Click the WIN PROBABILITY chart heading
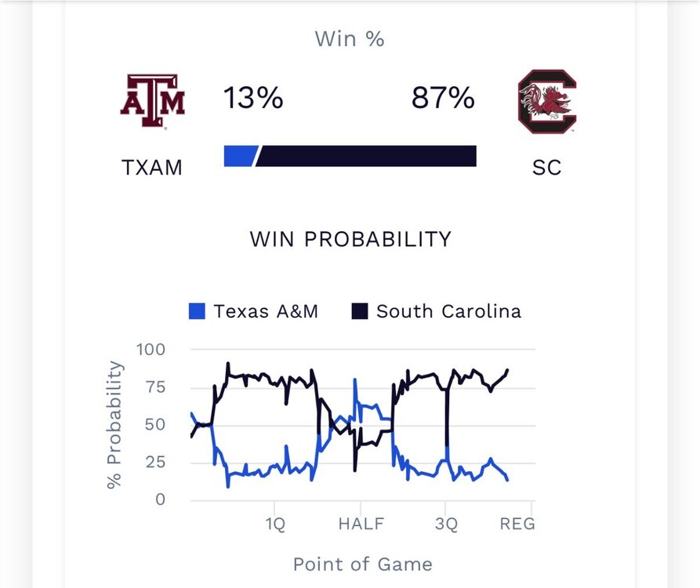The height and width of the screenshot is (588, 700). [350, 239]
